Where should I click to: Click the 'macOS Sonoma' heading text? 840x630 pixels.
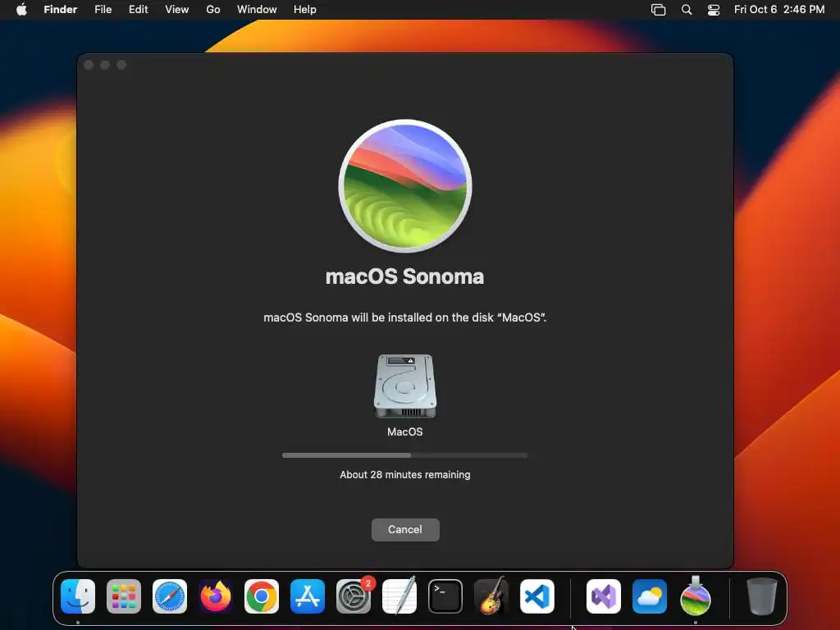click(x=405, y=276)
